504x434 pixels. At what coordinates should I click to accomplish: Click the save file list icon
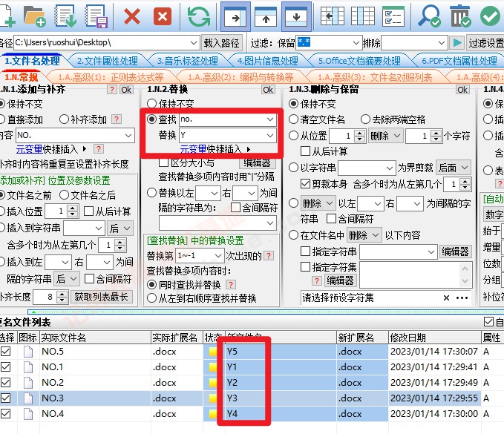[x=96, y=16]
